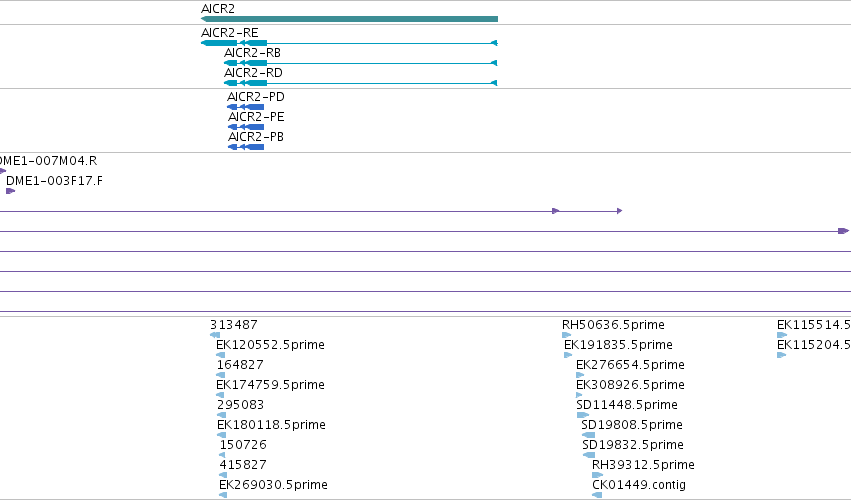Select EST label EK308926.5prime
Image resolution: width=851 pixels, height=500 pixels.
[630, 385]
